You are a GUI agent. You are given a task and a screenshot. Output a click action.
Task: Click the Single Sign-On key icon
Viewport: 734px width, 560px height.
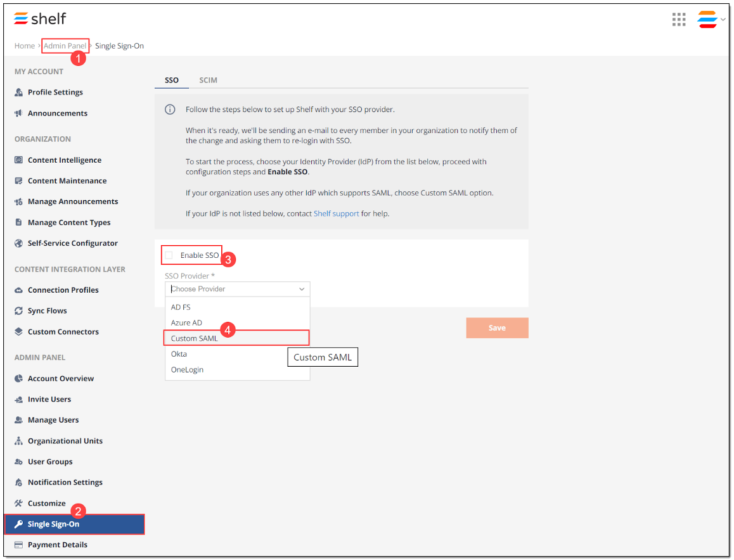click(x=19, y=524)
